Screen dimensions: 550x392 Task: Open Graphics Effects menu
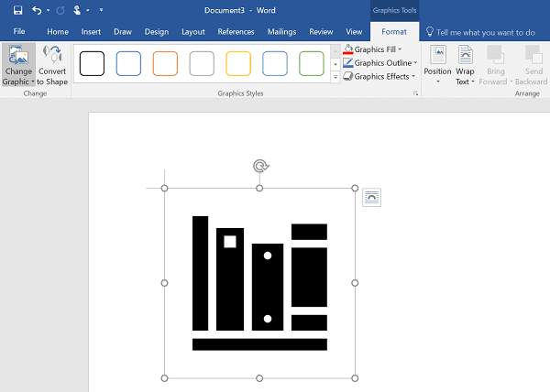[379, 76]
